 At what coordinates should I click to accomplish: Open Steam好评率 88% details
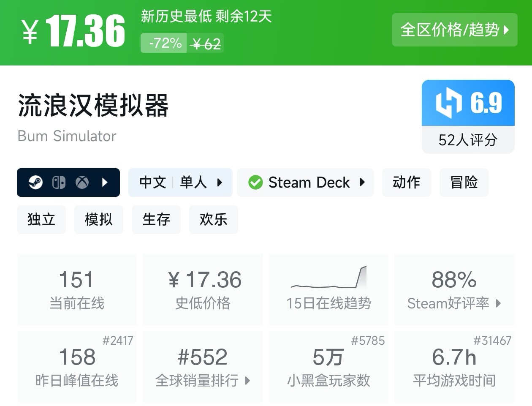[454, 289]
